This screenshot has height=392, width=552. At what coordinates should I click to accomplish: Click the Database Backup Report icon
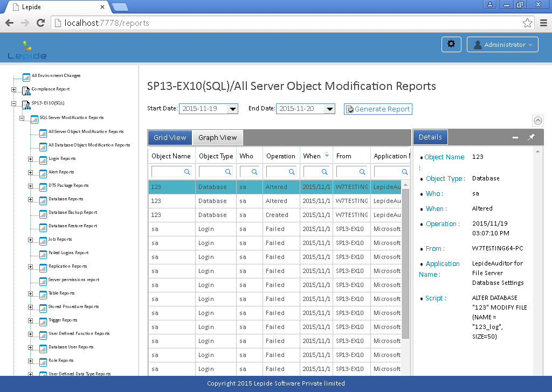coord(43,214)
